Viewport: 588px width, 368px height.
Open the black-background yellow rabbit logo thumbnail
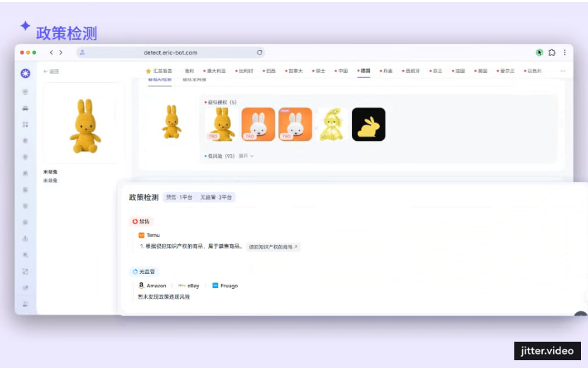tap(368, 125)
